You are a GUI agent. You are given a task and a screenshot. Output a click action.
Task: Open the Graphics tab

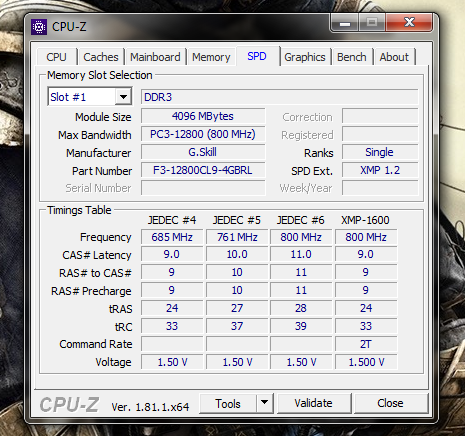pyautogui.click(x=305, y=57)
